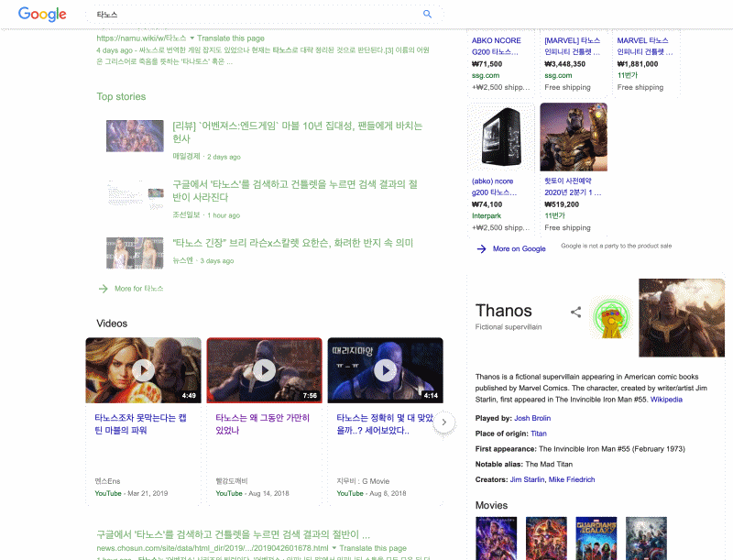Click More on Google link
Viewport: 733px width, 560px height.
(519, 248)
